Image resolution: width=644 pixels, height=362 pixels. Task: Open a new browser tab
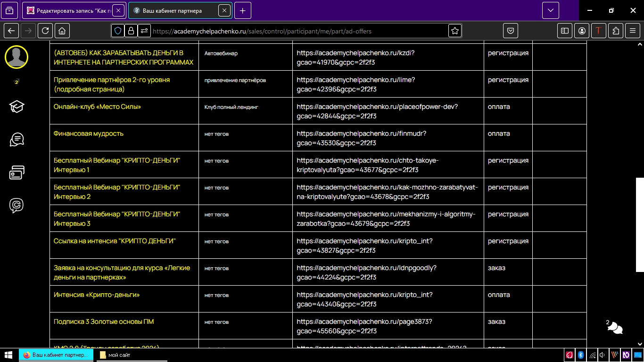coord(242,10)
